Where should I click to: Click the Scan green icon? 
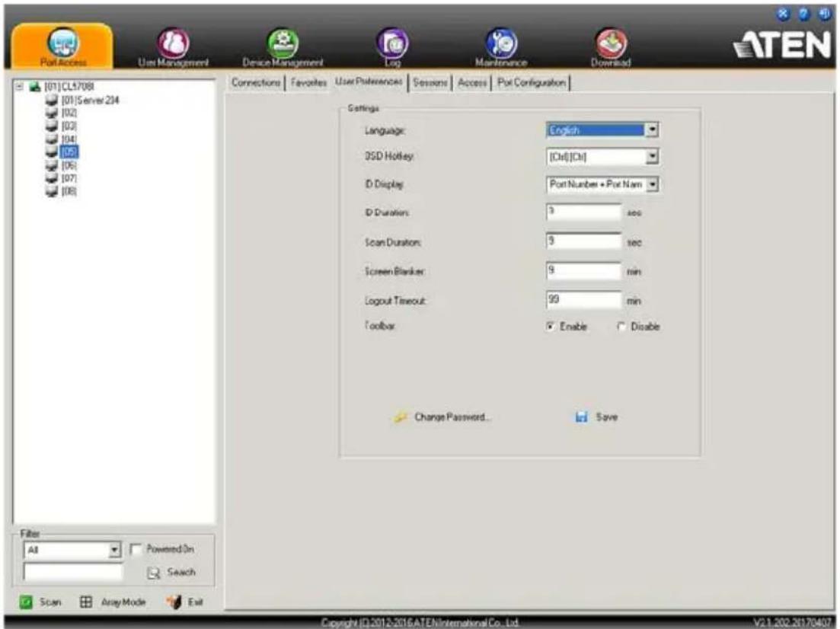[x=26, y=602]
